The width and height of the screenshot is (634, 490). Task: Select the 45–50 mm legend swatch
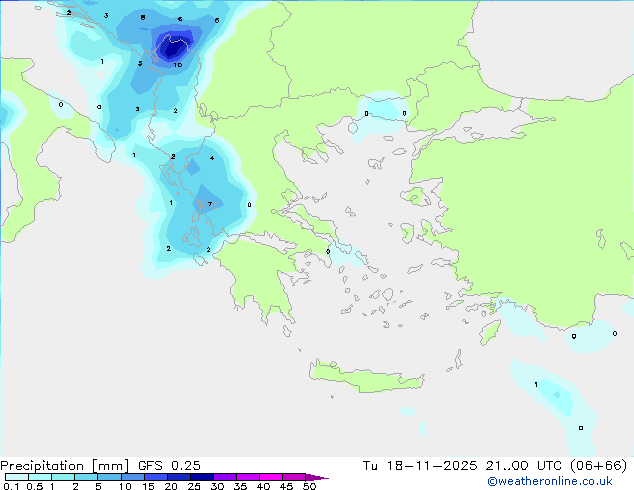[x=294, y=477]
